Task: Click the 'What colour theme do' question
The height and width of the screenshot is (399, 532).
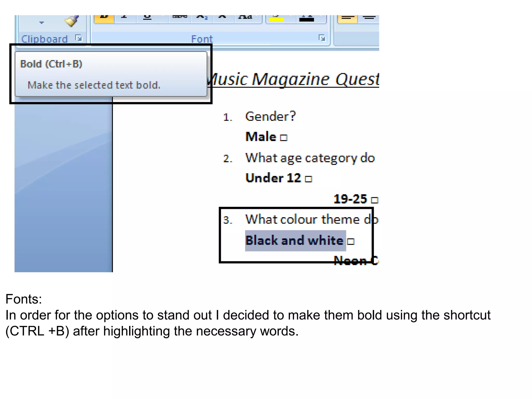Action: tap(312, 219)
